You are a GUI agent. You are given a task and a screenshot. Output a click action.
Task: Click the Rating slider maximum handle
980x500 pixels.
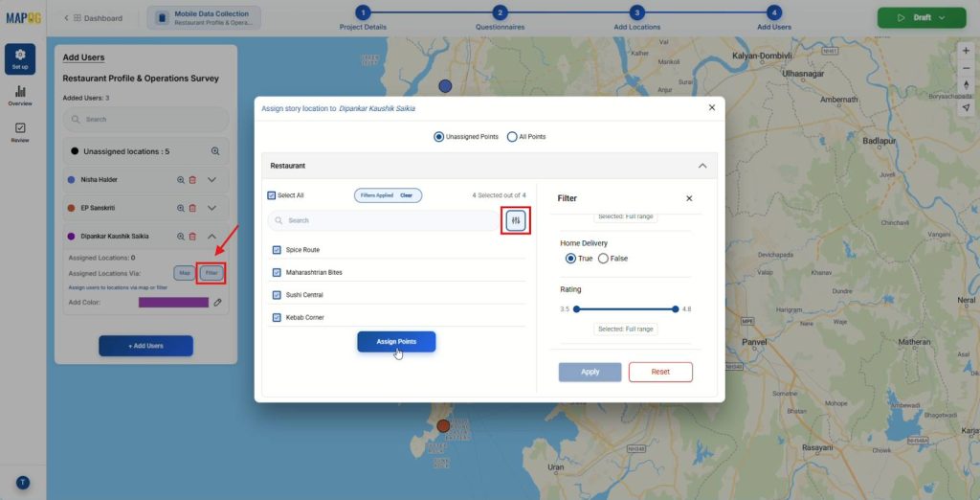pyautogui.click(x=676, y=309)
